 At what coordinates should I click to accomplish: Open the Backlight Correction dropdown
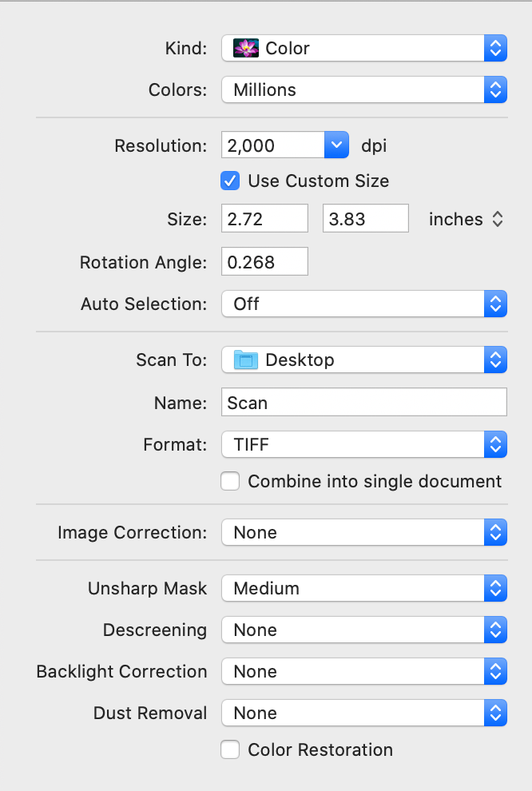point(495,671)
